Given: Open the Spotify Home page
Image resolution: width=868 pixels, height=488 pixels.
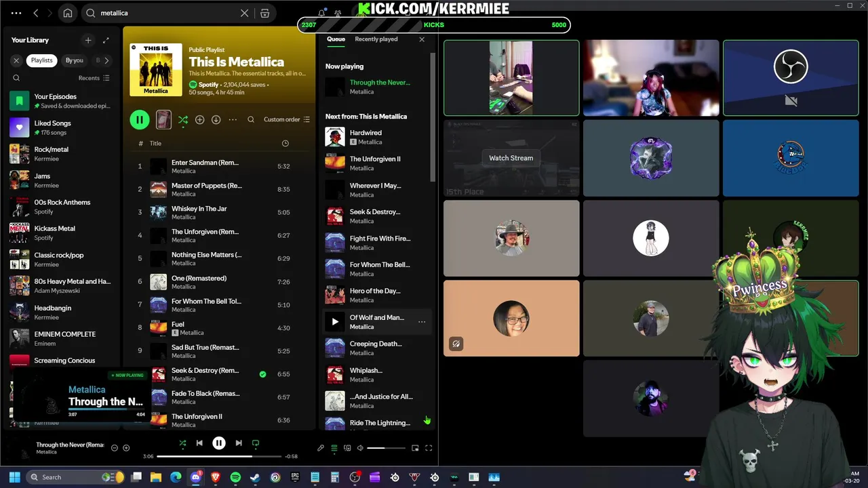Looking at the screenshot, I should (68, 13).
